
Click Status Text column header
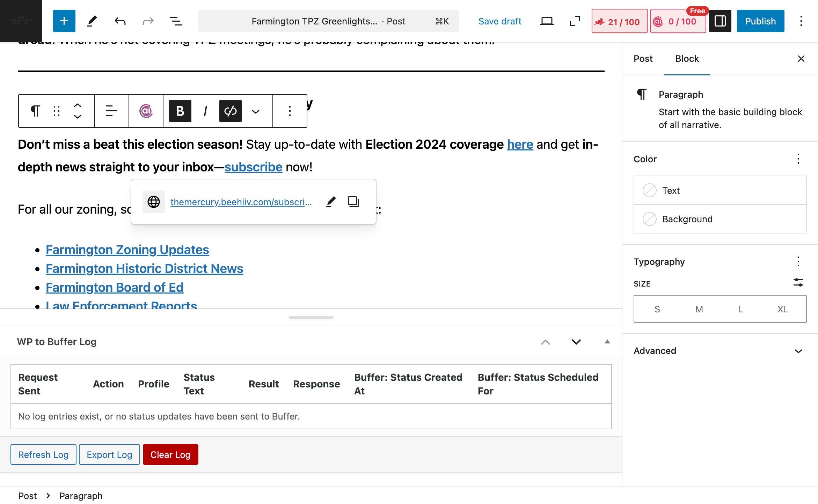coord(199,384)
